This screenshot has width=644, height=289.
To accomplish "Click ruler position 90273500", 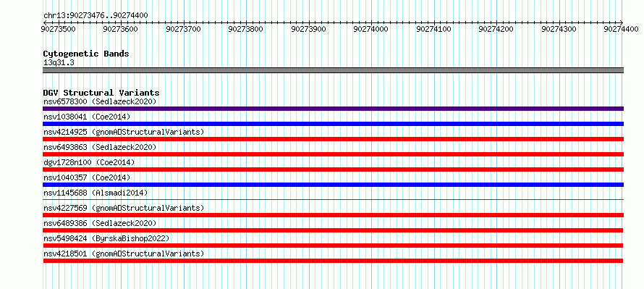I will tap(59, 29).
